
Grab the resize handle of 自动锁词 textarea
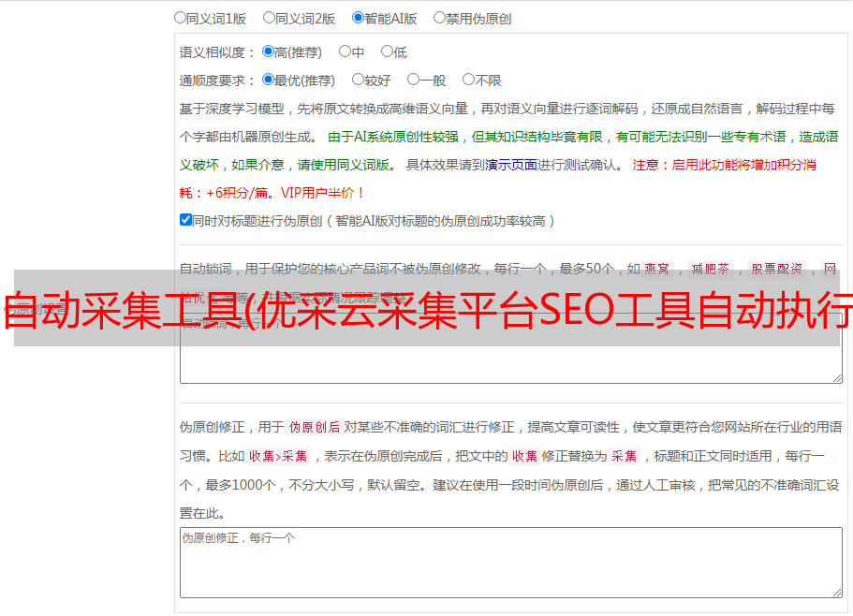click(837, 378)
